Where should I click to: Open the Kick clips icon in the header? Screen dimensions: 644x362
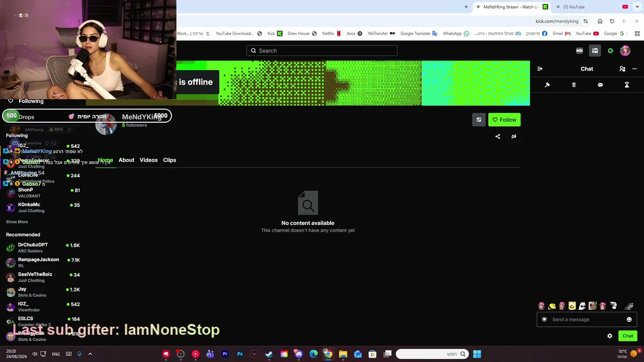coord(580,51)
